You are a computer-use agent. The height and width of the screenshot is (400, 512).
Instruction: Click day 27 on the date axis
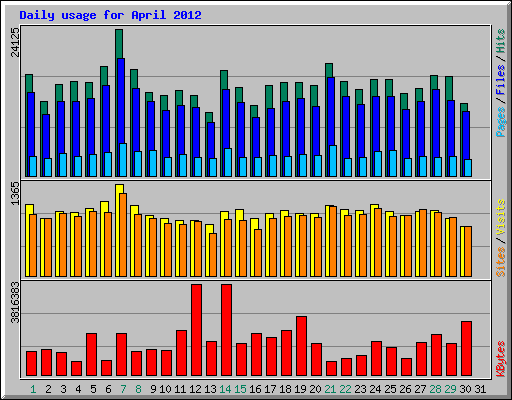click(x=420, y=389)
